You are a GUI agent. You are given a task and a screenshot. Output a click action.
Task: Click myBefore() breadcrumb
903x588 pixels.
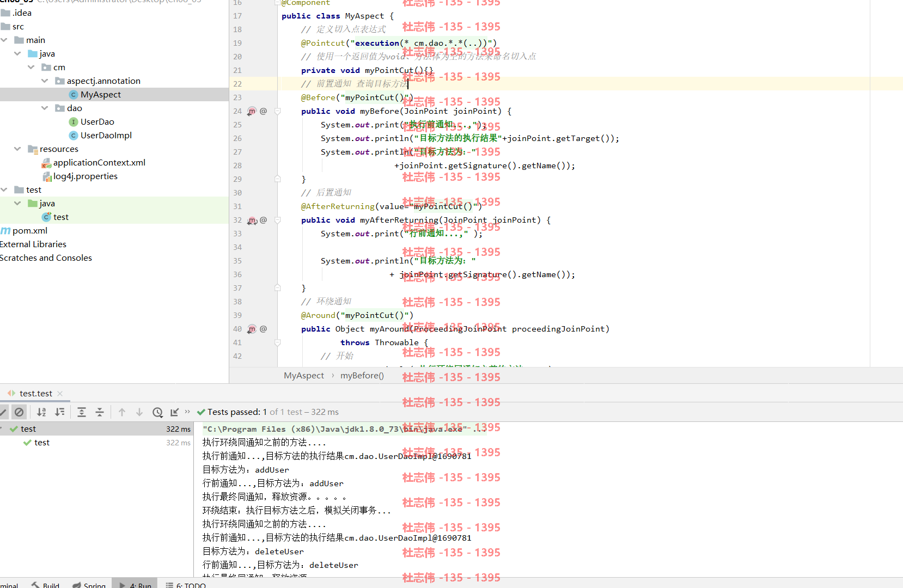pos(362,375)
